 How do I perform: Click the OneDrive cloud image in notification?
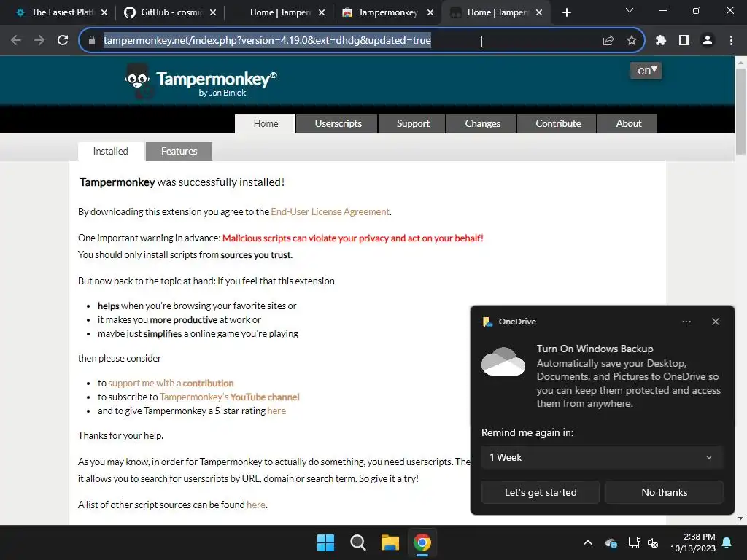[x=503, y=362]
